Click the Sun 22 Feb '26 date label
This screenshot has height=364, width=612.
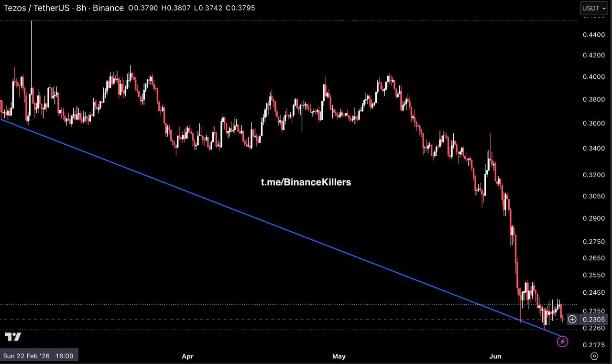(39, 356)
